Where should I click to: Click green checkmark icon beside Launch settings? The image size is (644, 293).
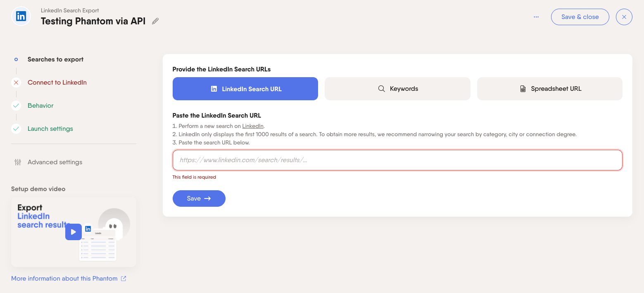click(16, 129)
